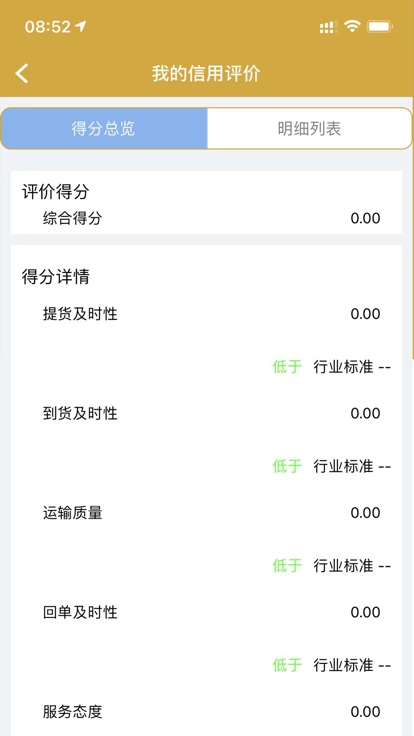Tap the 08:52 clock in status bar
The image size is (414, 736).
[47, 27]
